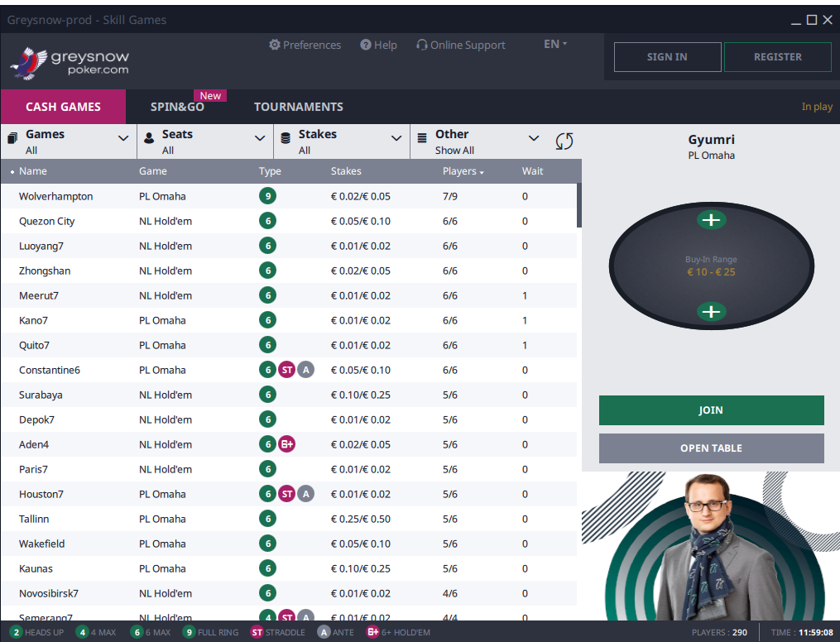Click the Ante legend icon in footer
The width and height of the screenshot is (840, 642).
pyautogui.click(x=324, y=632)
